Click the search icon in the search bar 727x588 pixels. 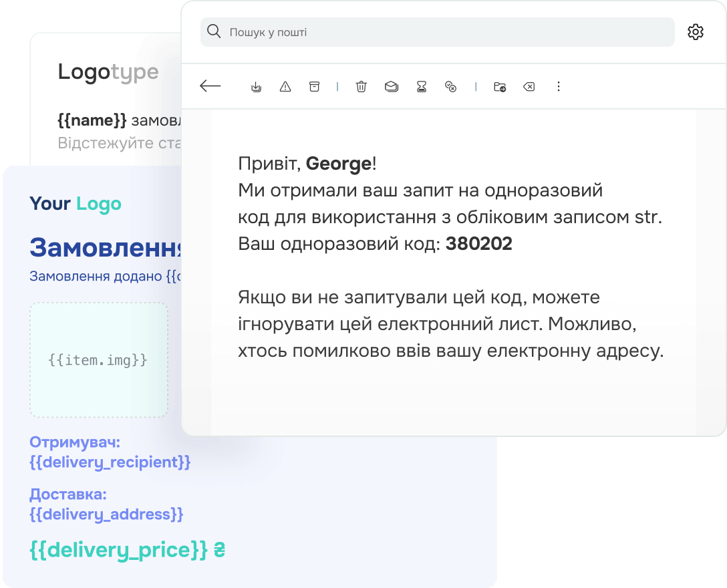[213, 31]
